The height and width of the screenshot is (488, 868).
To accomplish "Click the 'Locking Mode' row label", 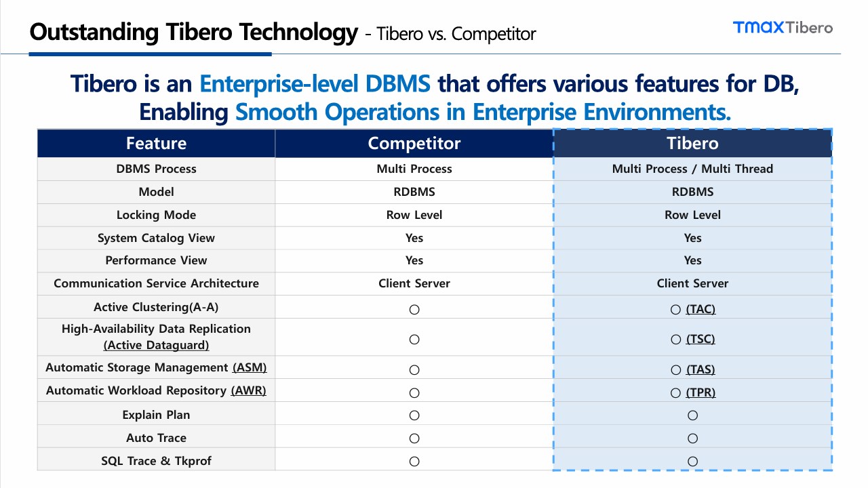I will [x=156, y=215].
